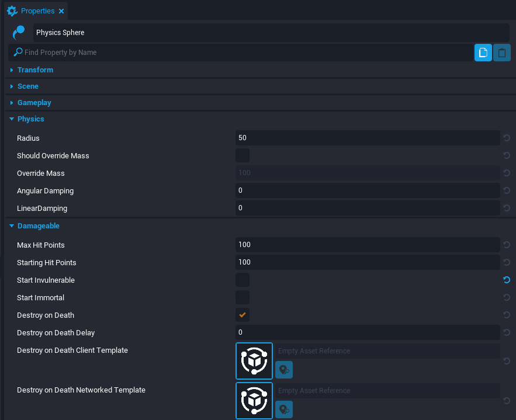Click Destroy on Death Networked Template asset icon
Screen dimensions: 516x420
254,401
